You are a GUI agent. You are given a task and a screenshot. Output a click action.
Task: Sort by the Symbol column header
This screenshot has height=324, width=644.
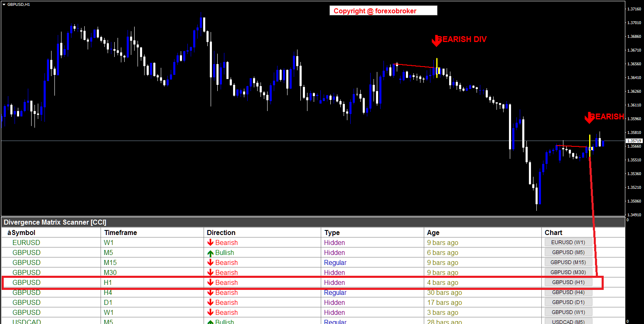pyautogui.click(x=51, y=232)
